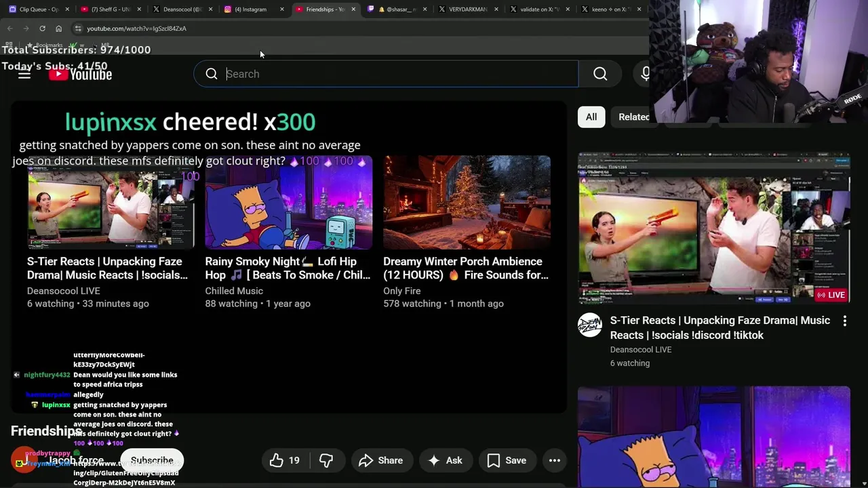Dislike the video with thumbs down
This screenshot has width=868, height=488.
pos(326,461)
